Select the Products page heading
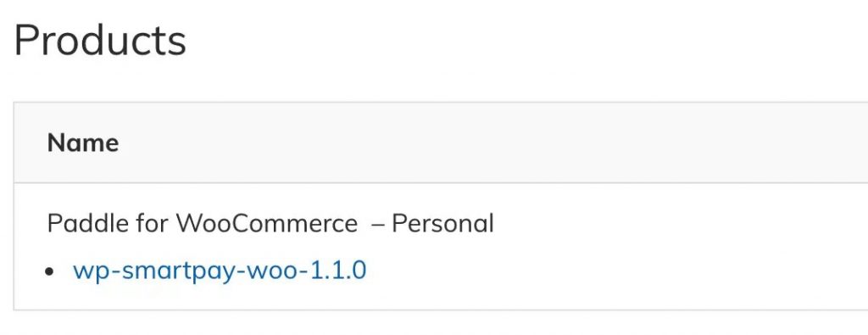 (100, 41)
